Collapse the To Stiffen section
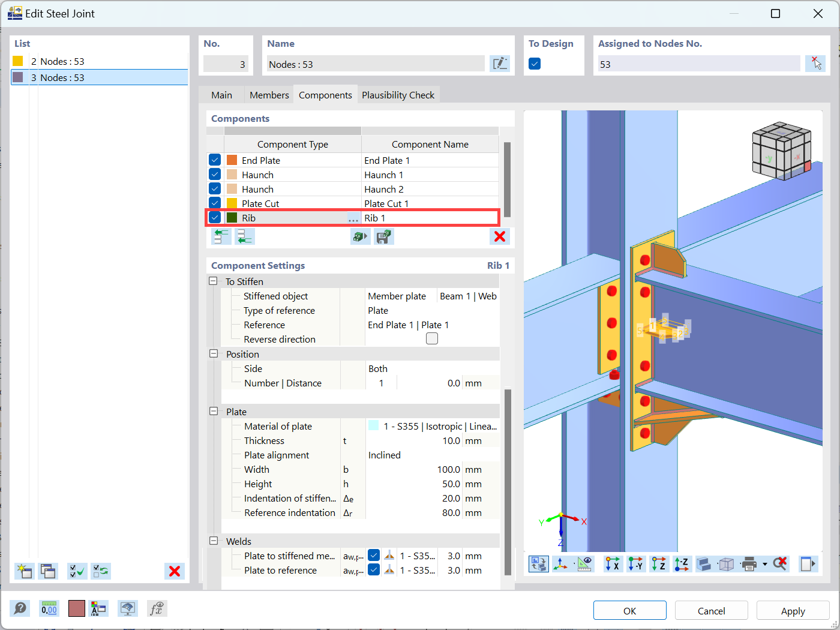 [213, 281]
